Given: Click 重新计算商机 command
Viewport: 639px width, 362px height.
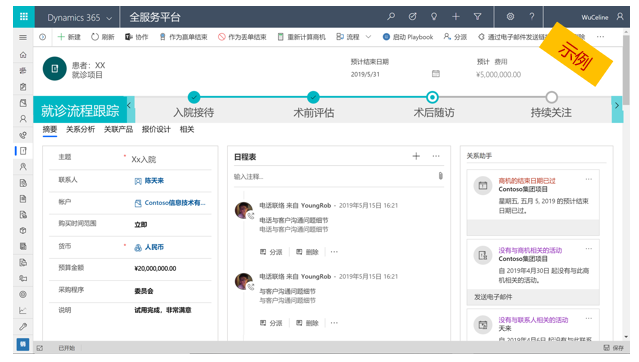Looking at the screenshot, I should (301, 37).
